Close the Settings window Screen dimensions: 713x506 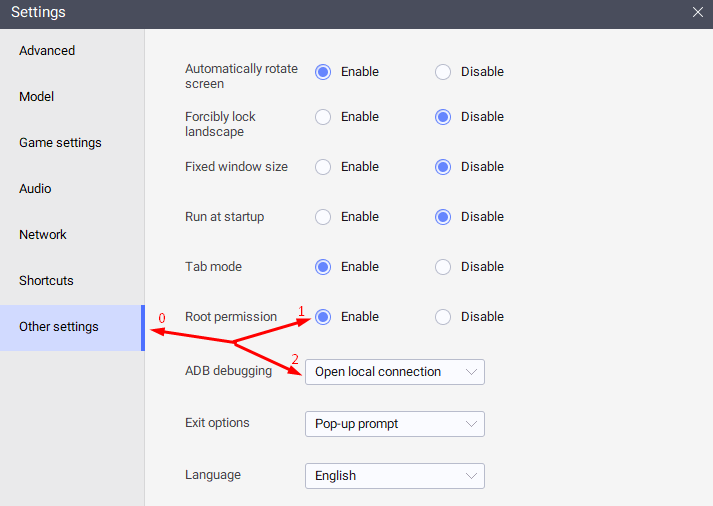(x=698, y=13)
